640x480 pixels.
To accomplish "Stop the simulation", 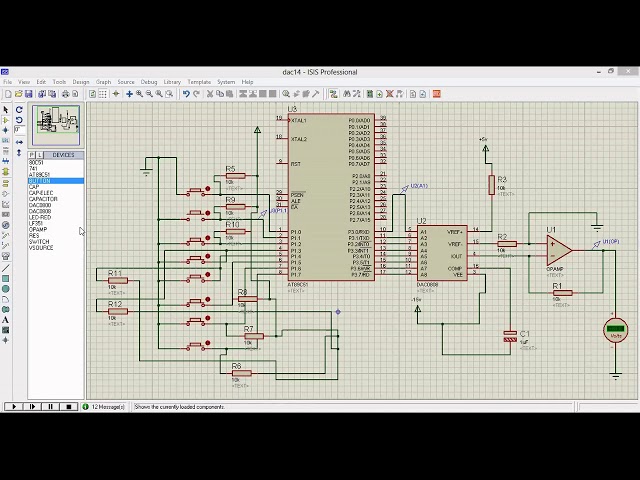I will coord(69,407).
